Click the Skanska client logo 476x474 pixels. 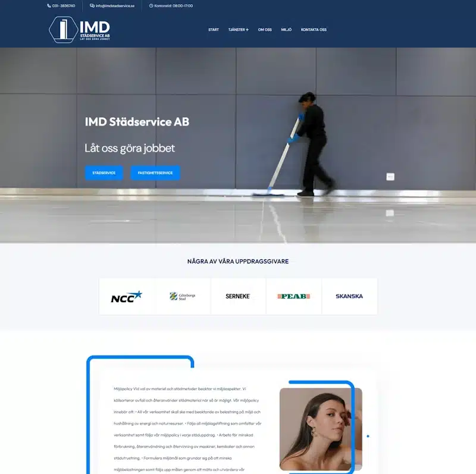349,296
